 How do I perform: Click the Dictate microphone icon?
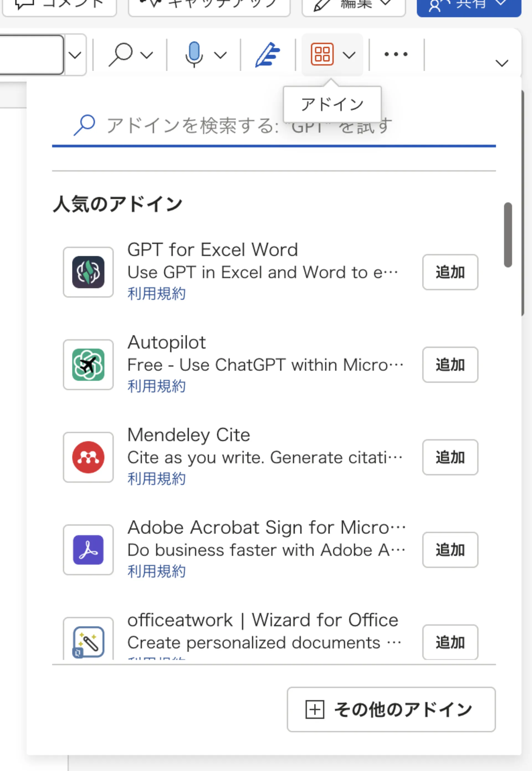194,54
